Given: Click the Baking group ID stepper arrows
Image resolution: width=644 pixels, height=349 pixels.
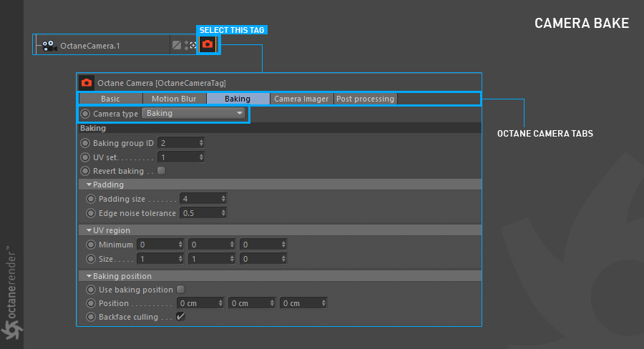Looking at the screenshot, I should tap(201, 143).
